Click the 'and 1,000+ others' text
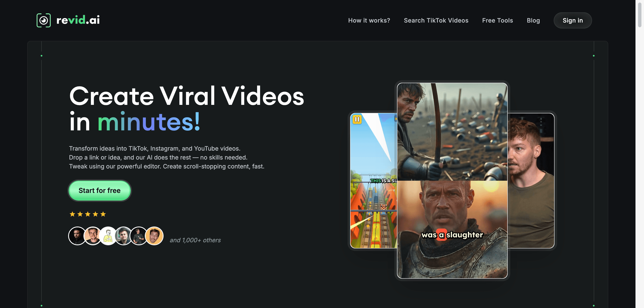 click(x=195, y=240)
